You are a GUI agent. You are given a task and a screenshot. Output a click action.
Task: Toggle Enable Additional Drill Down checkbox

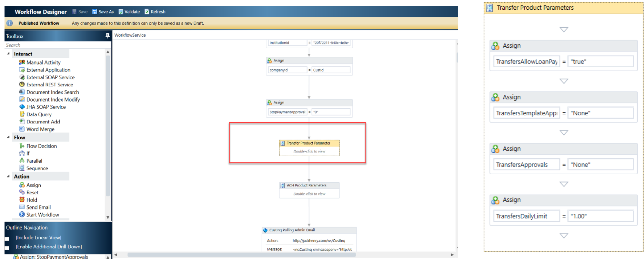7,248
